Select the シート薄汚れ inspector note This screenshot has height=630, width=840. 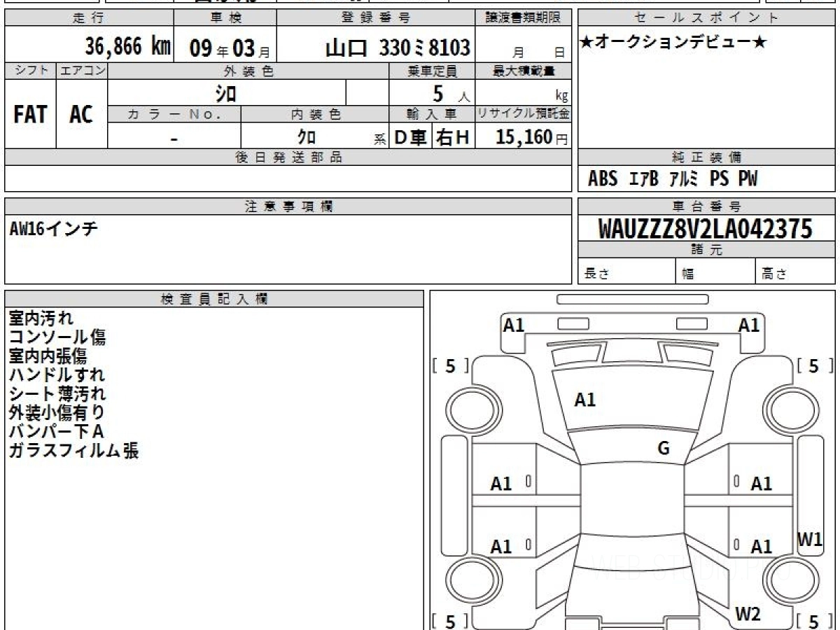[57, 395]
